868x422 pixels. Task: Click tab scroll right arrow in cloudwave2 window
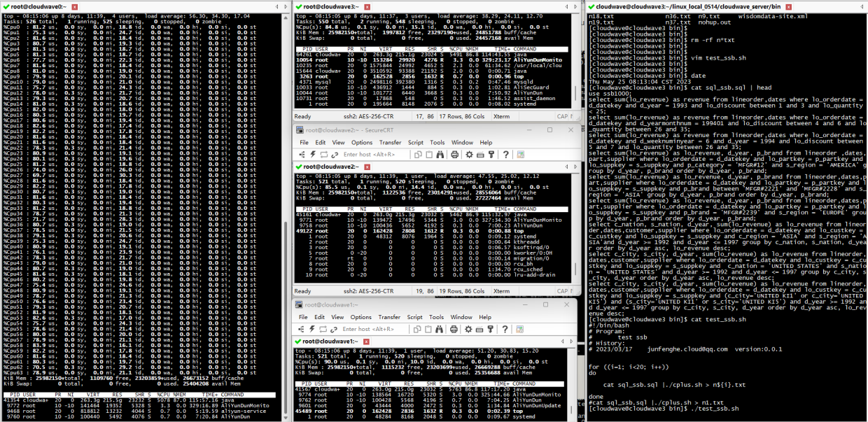click(575, 167)
